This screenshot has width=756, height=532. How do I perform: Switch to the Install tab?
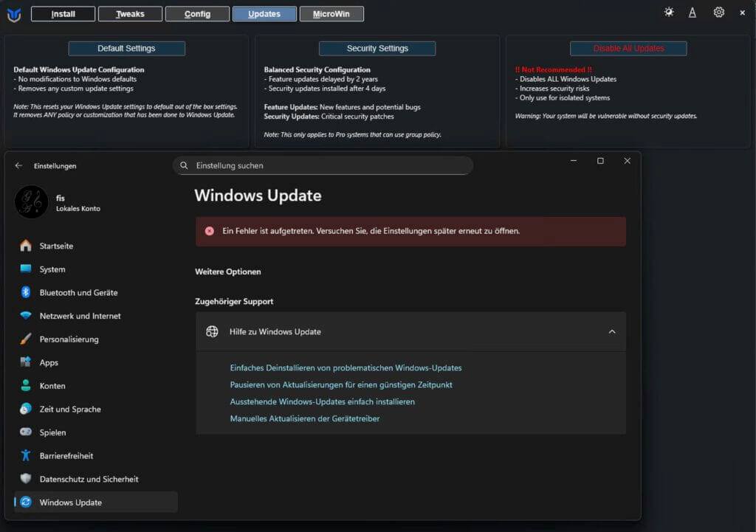click(63, 14)
